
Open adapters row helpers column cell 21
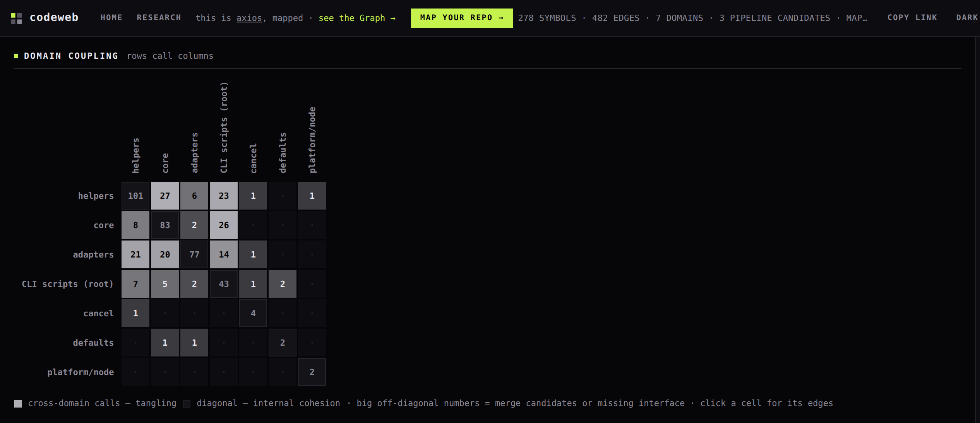(x=135, y=254)
